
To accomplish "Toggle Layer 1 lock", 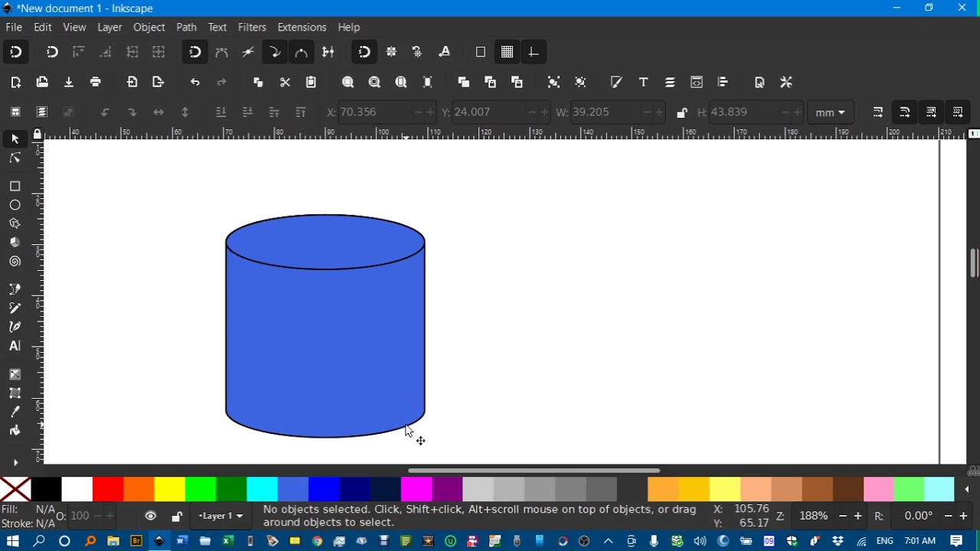I will click(177, 517).
